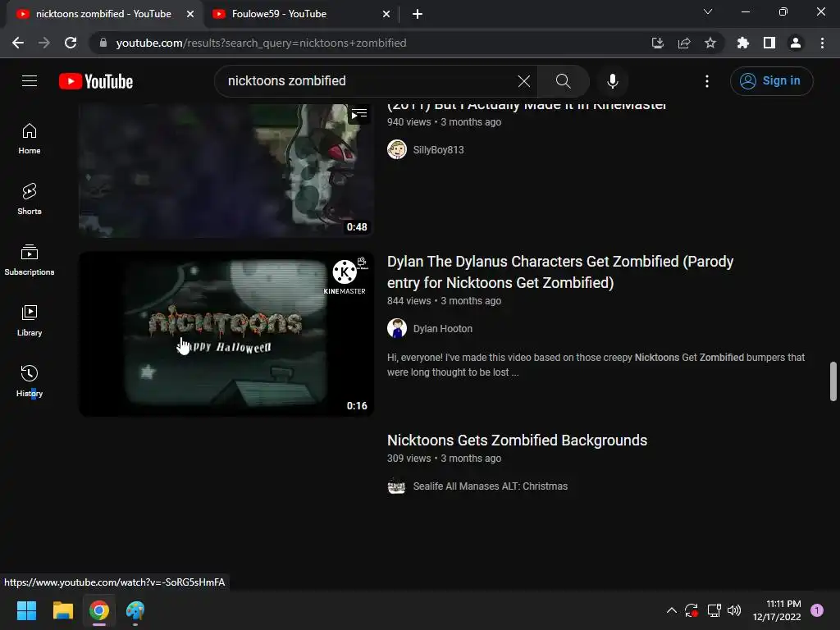Visit Sealife All Manases ALT: Christmas channel
Viewport: 840px width, 630px height.
pos(491,486)
